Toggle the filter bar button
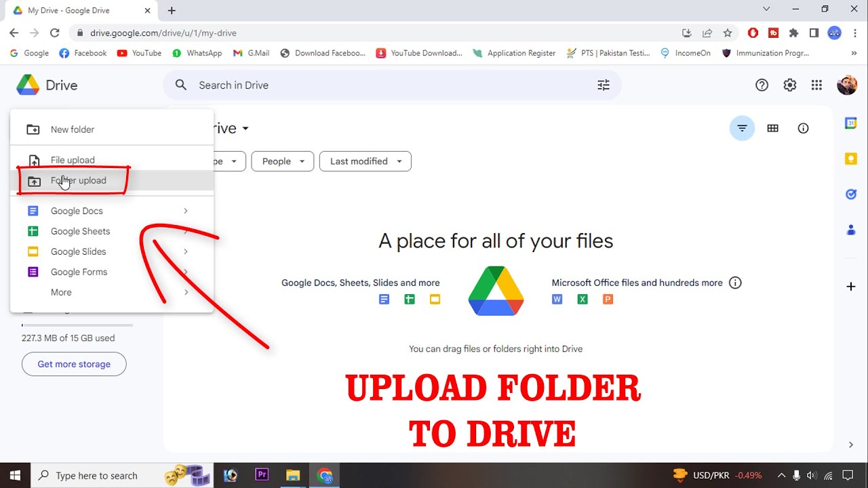This screenshot has height=488, width=868. click(x=743, y=128)
